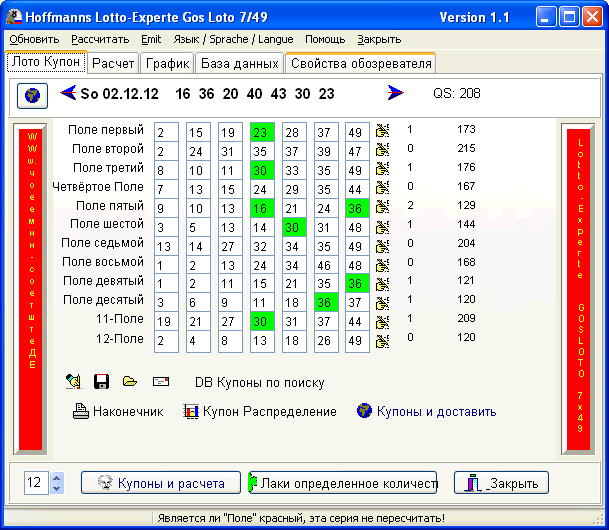Switch to the График tab

pyautogui.click(x=167, y=63)
